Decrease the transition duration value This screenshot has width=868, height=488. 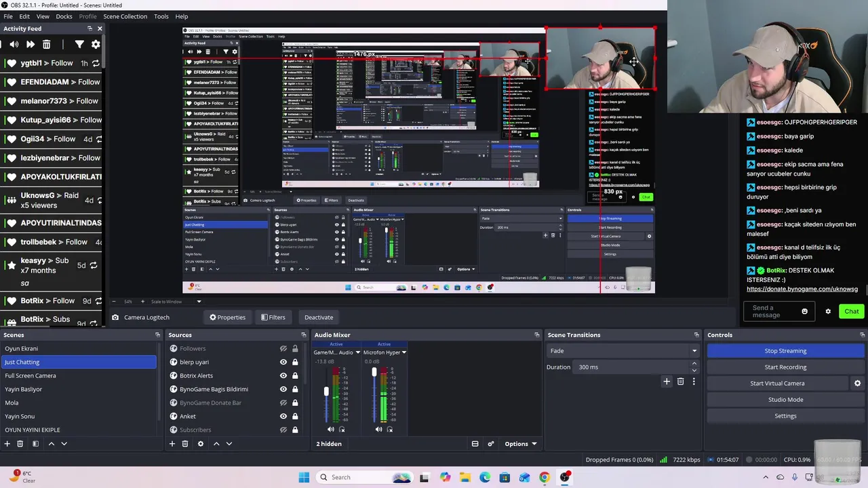click(x=694, y=371)
